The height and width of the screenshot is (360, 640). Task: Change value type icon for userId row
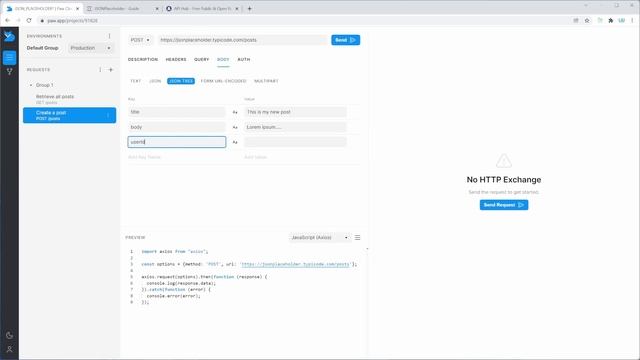pyautogui.click(x=235, y=142)
